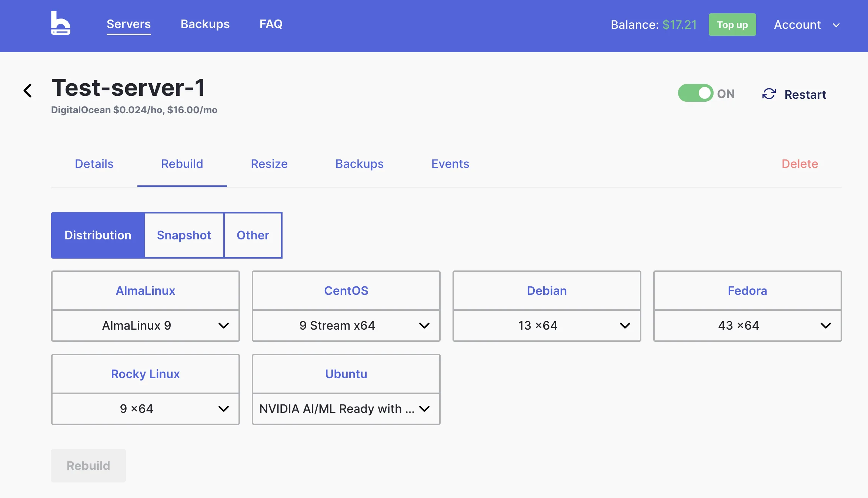Click the Restart refresh icon

[769, 94]
